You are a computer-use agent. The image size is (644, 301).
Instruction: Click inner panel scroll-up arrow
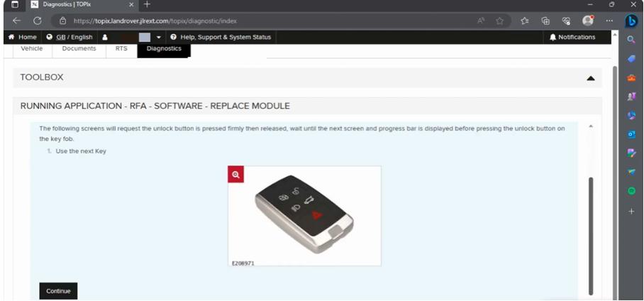pos(591,126)
